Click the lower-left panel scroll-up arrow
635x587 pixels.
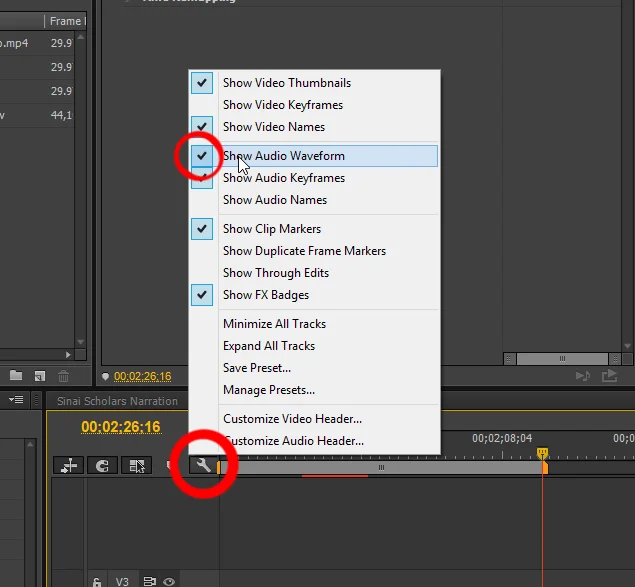click(30, 444)
